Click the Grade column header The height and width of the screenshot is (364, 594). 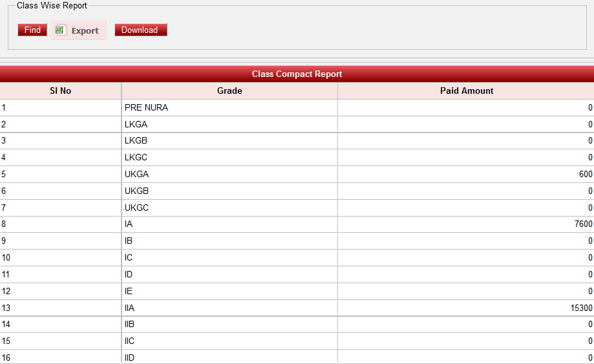[229, 91]
